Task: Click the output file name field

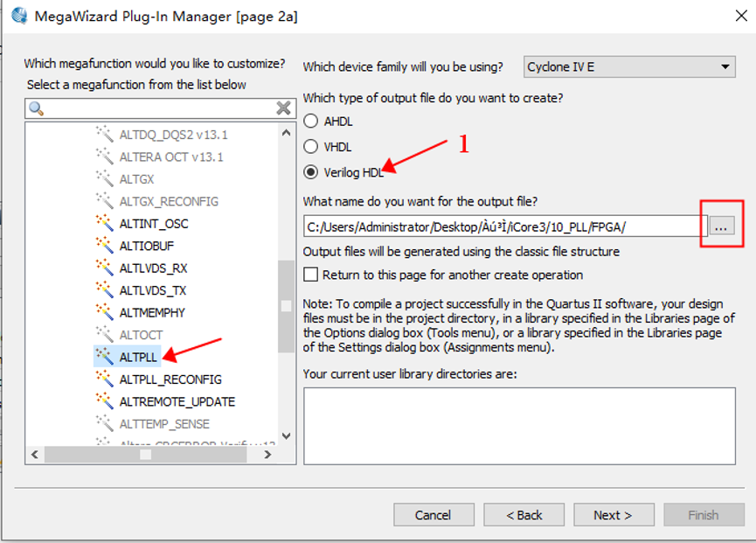Action: click(503, 226)
